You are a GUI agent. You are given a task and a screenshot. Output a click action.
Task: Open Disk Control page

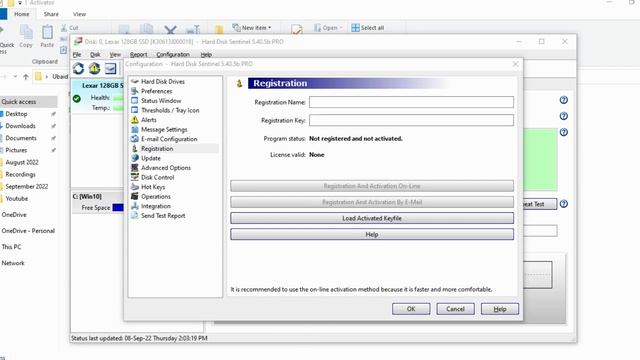[x=157, y=177]
